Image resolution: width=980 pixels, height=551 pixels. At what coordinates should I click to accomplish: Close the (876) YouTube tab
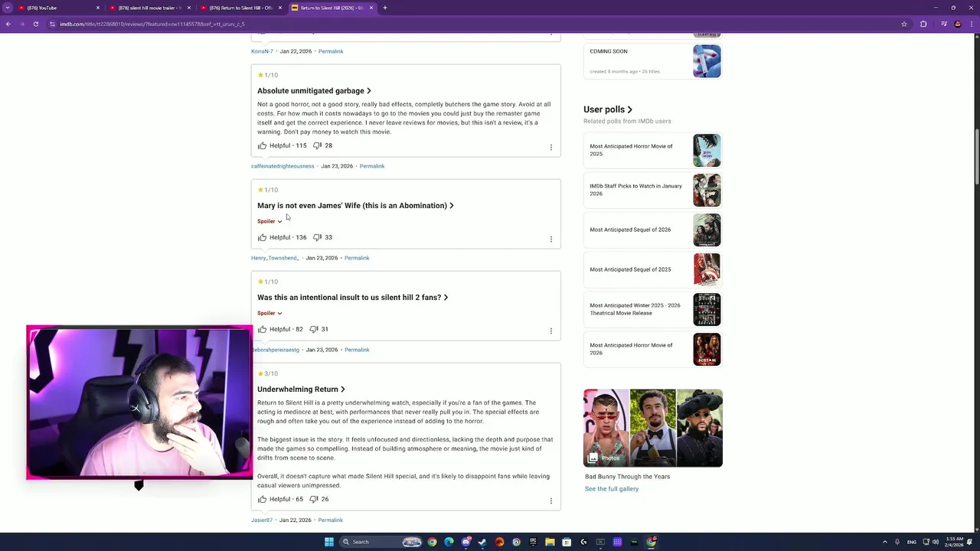click(98, 8)
